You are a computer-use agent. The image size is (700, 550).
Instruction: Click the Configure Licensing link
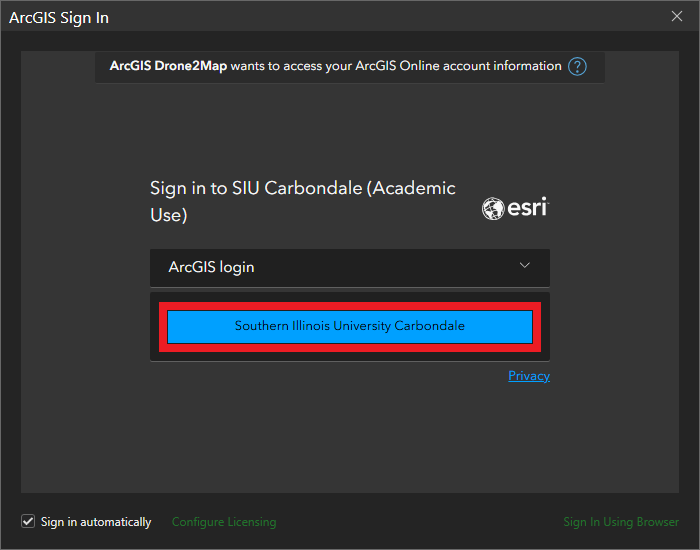(x=224, y=522)
